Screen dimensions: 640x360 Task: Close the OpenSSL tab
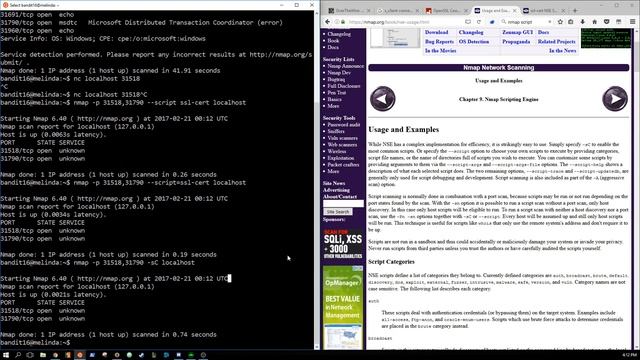point(465,10)
